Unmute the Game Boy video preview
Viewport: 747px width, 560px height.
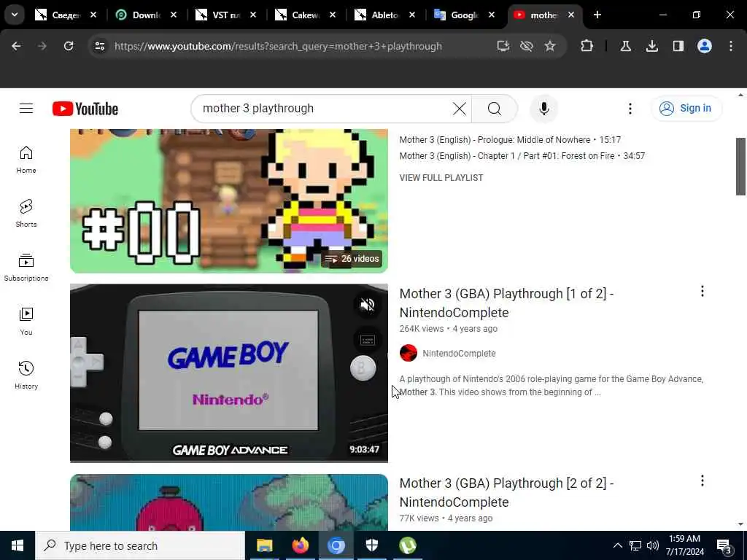point(367,305)
